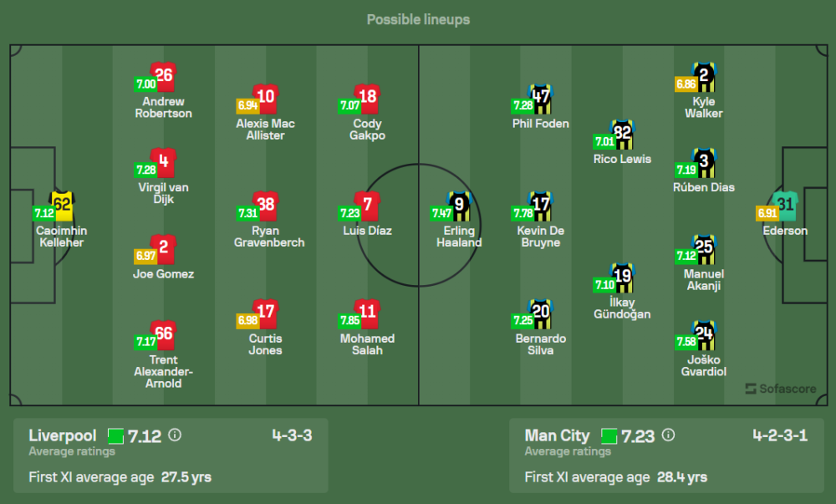Click the Possible lineups heading

pos(418,19)
